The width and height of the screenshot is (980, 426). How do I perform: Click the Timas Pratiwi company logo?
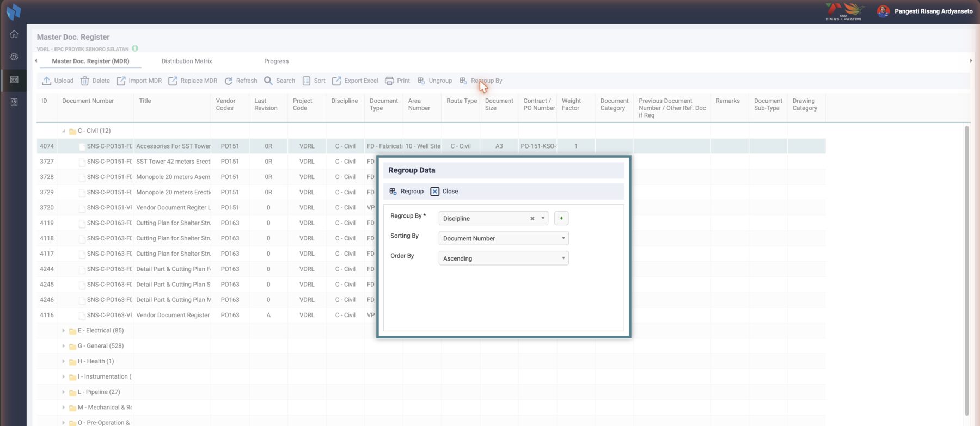pos(844,11)
